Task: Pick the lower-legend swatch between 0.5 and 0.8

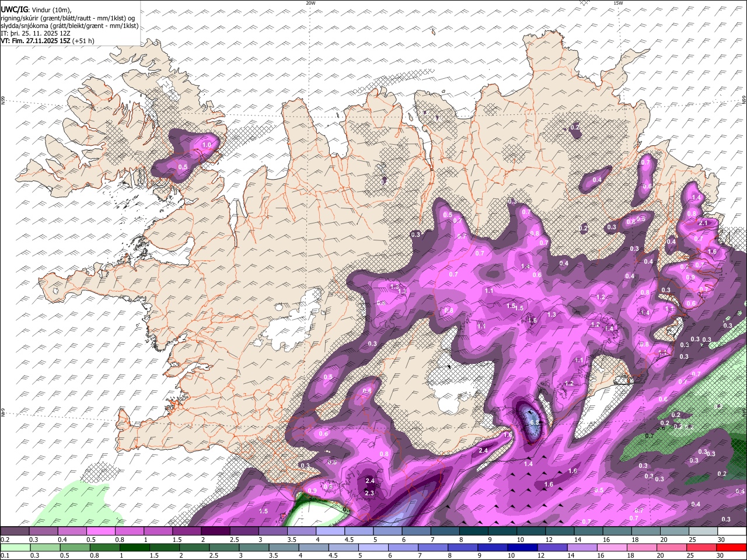Action: click(x=75, y=547)
